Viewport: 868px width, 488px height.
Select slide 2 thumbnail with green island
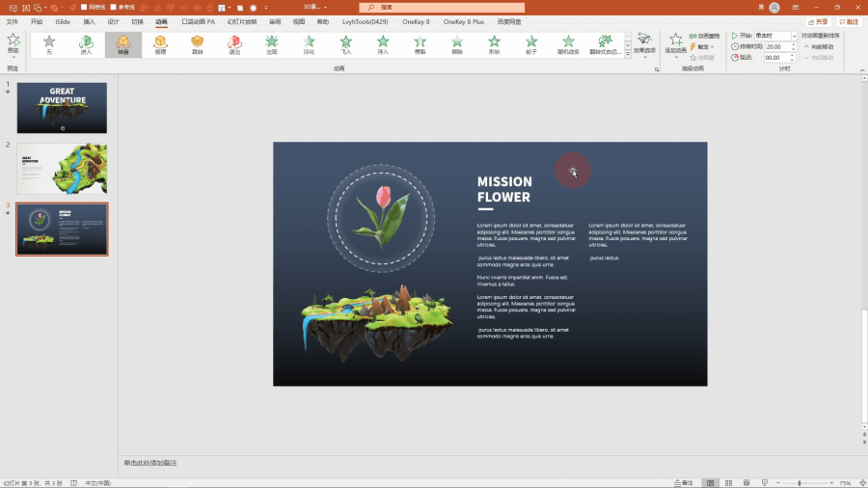coord(62,168)
